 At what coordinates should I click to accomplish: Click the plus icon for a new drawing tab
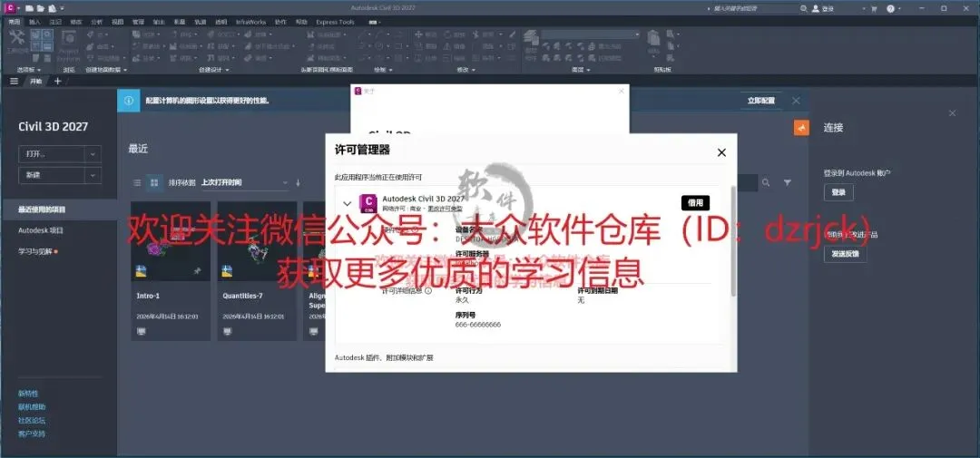pos(57,82)
